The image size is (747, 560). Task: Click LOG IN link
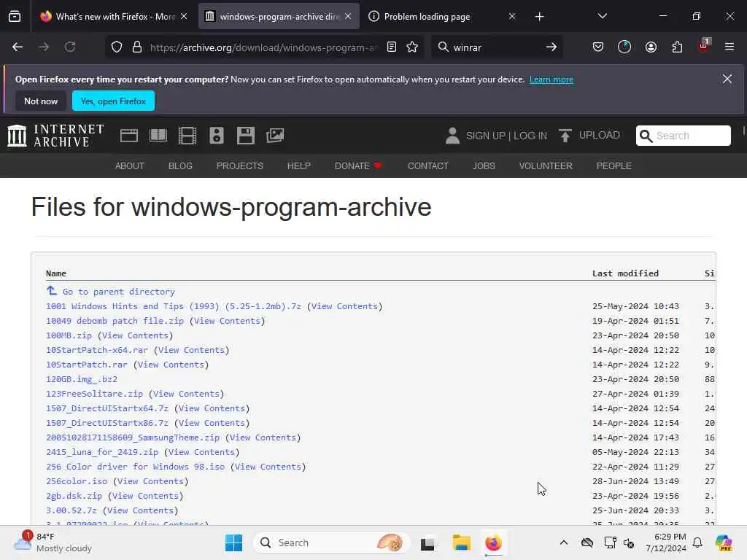click(530, 136)
